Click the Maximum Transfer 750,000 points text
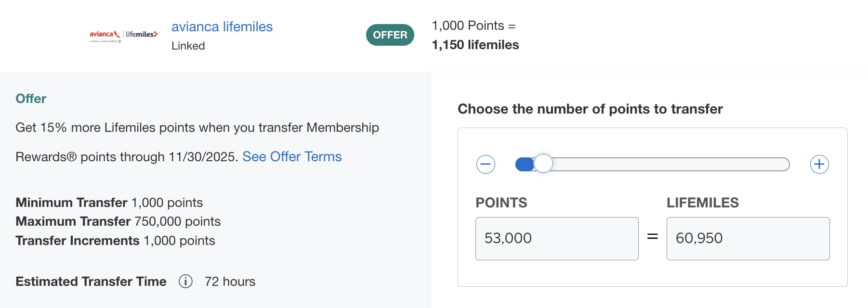This screenshot has height=308, width=868. click(x=118, y=221)
